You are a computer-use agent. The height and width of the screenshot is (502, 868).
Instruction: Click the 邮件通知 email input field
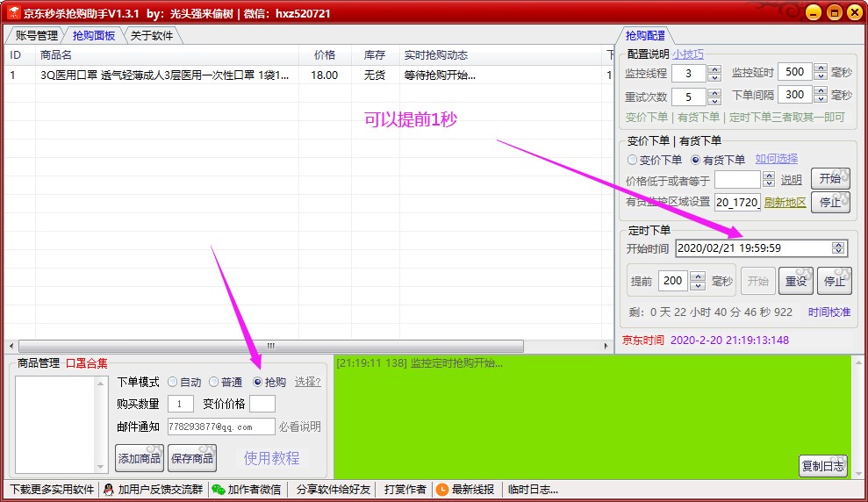221,427
